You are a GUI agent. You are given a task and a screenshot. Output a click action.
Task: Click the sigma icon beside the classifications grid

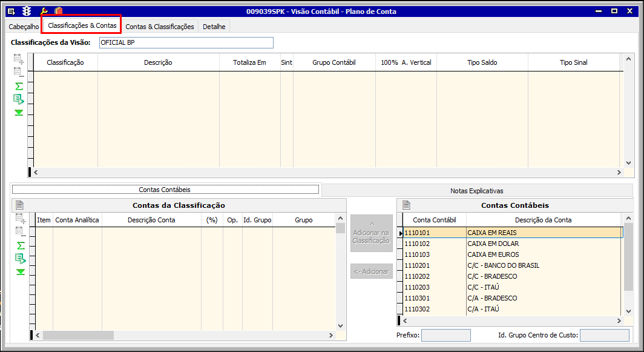click(19, 86)
